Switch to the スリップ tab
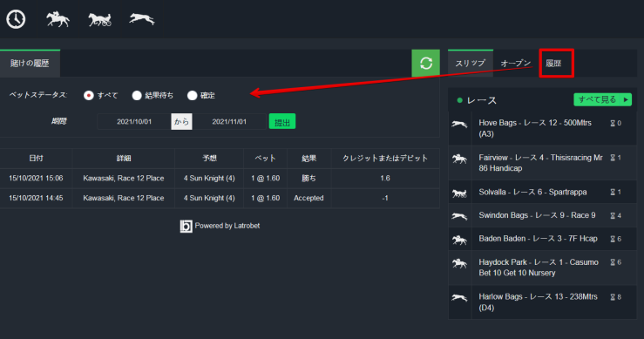 coord(471,64)
